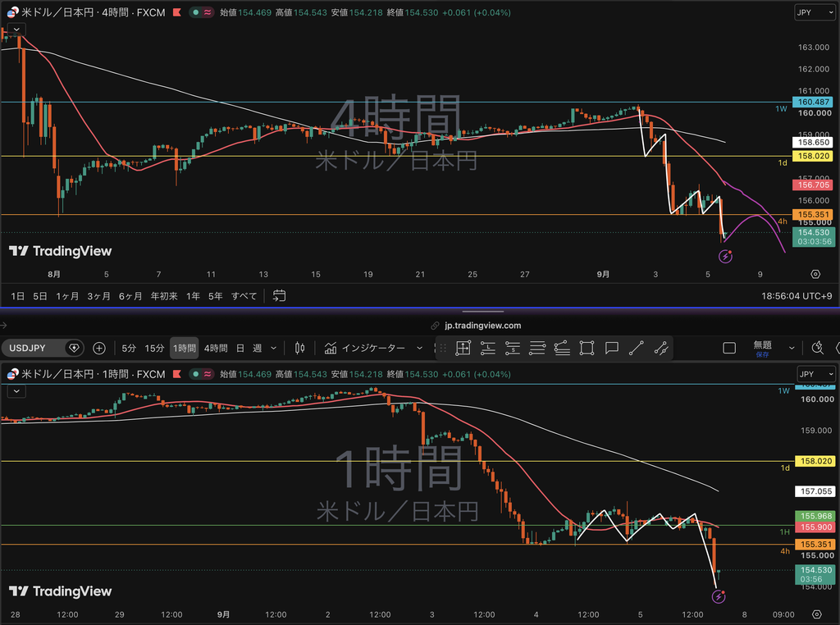Open the インジケーター indicators button
Screen dimensions: 840x625
[373, 348]
